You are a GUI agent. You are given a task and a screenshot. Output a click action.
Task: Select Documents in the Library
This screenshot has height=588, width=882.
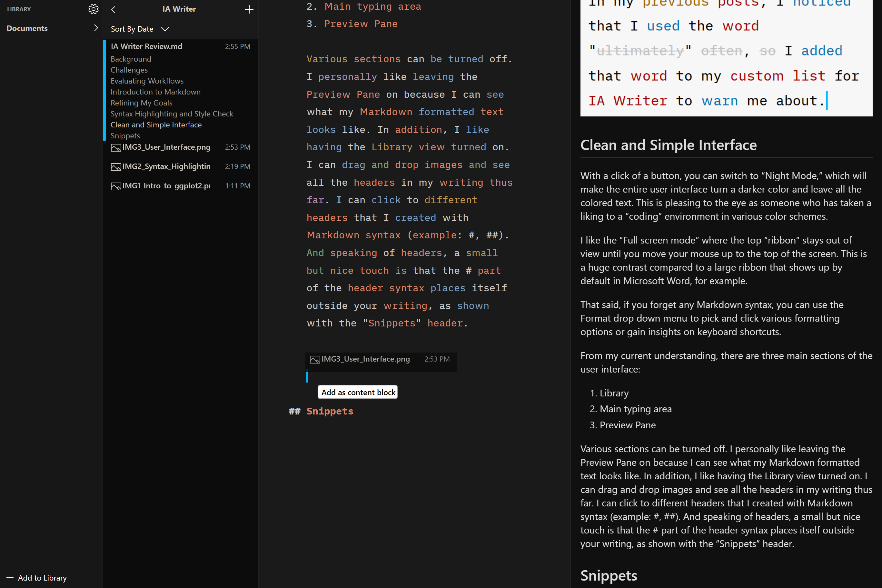pyautogui.click(x=27, y=28)
